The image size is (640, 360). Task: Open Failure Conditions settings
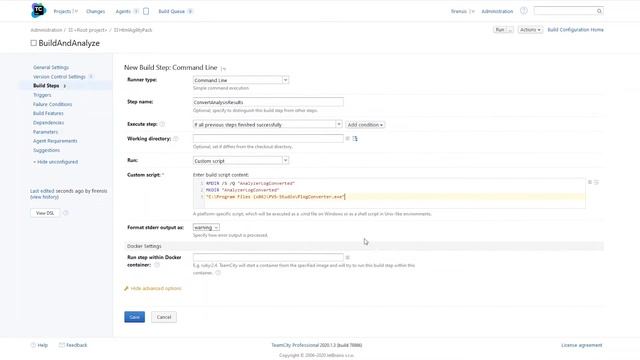pyautogui.click(x=52, y=104)
